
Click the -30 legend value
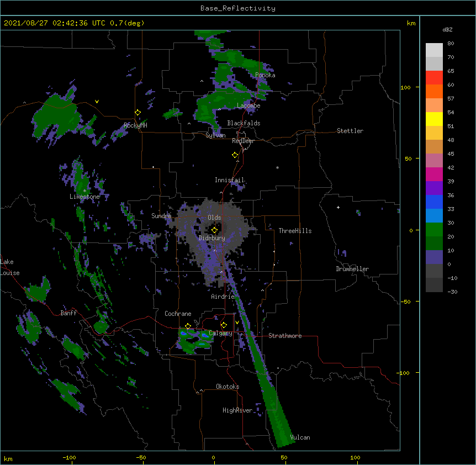tap(452, 292)
